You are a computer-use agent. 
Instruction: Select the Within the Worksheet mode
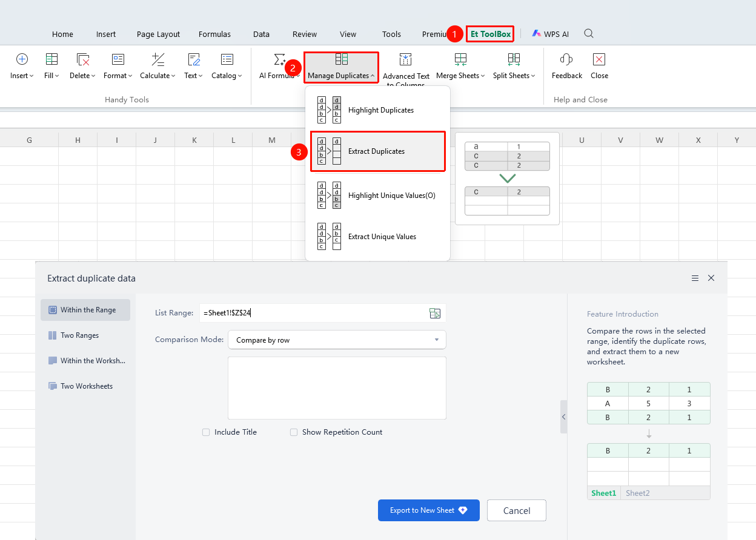pyautogui.click(x=85, y=361)
